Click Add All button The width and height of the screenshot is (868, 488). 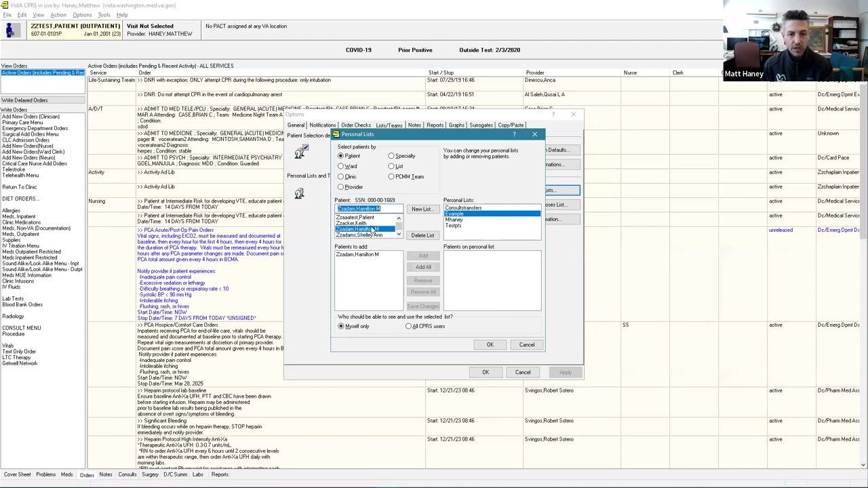click(x=423, y=267)
